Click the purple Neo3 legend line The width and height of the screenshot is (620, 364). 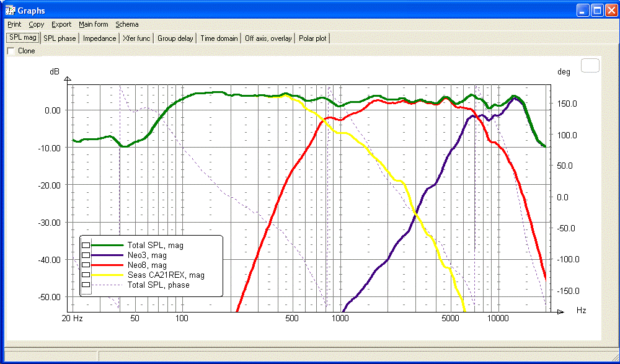[107, 255]
